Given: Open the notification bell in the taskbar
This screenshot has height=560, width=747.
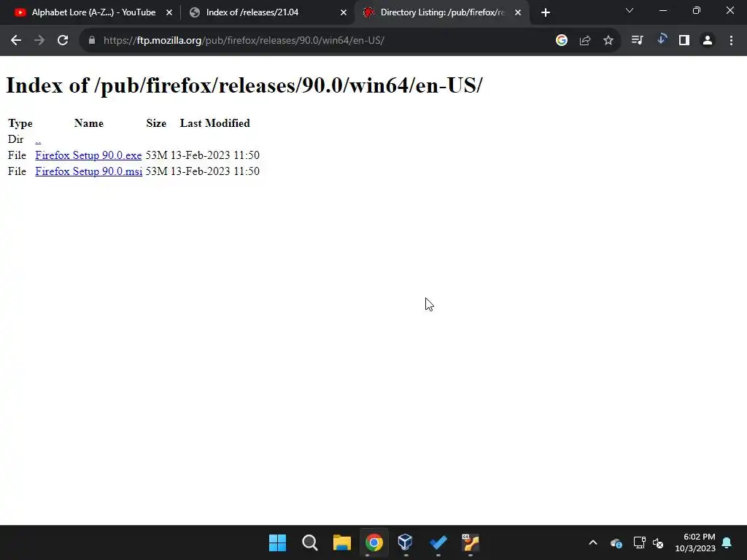Looking at the screenshot, I should pyautogui.click(x=727, y=542).
